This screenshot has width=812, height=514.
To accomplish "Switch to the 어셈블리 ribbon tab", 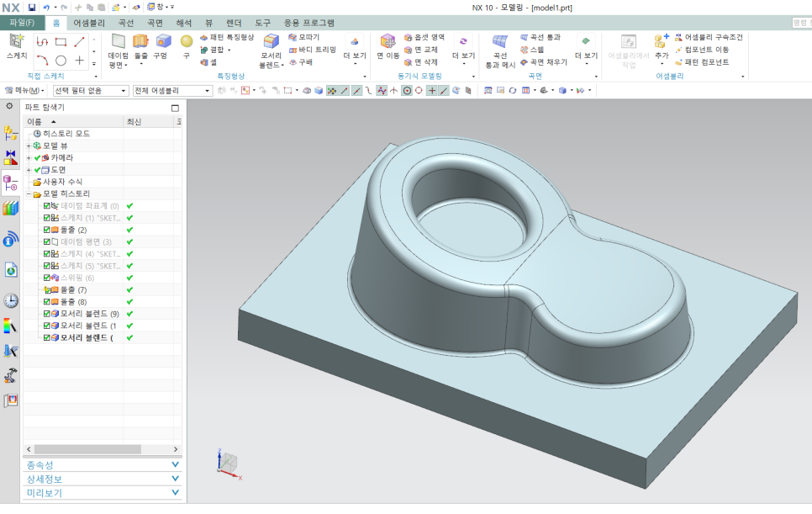I will point(89,23).
